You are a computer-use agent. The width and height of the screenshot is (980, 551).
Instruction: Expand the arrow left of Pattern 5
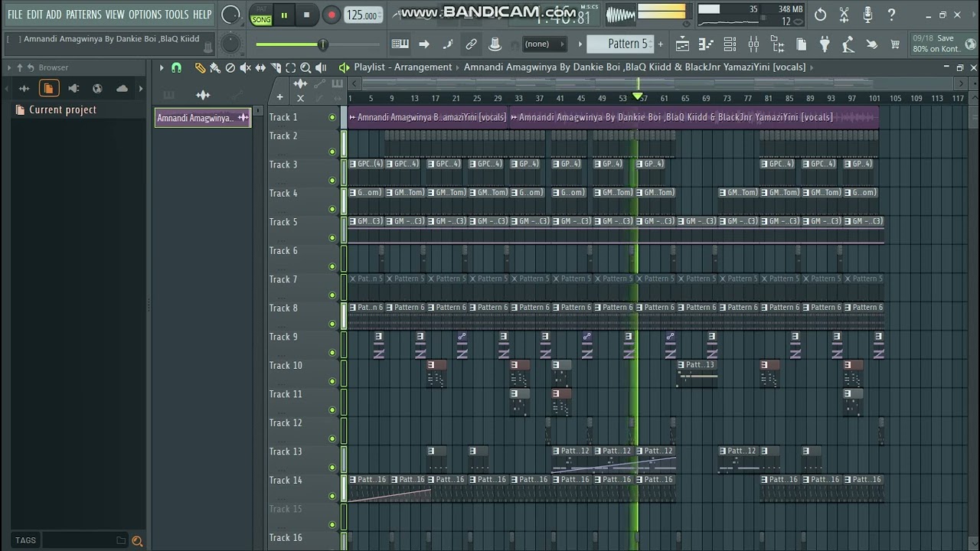click(580, 44)
